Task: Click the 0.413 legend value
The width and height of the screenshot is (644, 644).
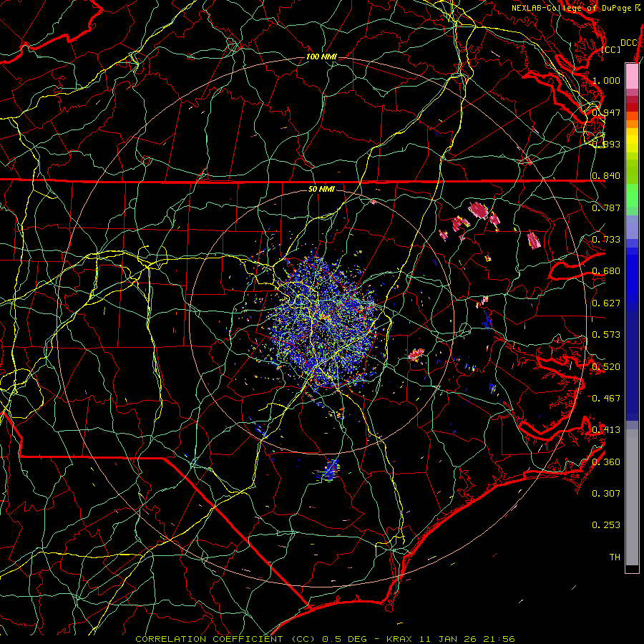Action: pos(606,429)
